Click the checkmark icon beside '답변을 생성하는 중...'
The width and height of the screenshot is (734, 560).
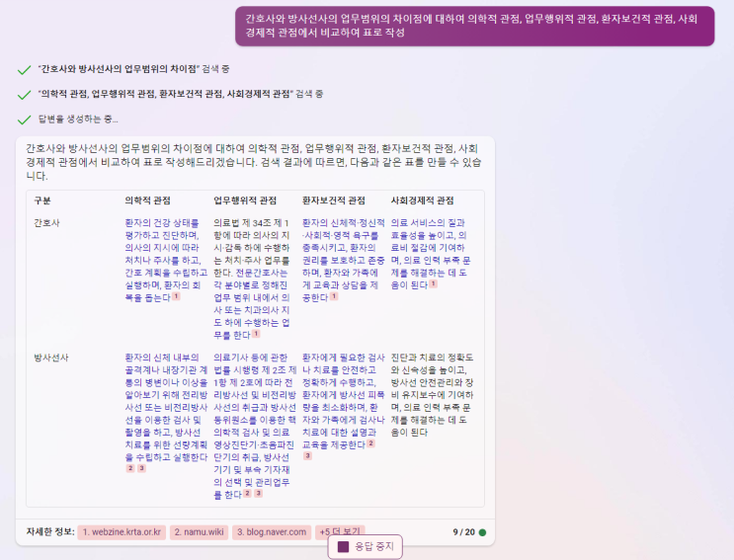coord(24,120)
